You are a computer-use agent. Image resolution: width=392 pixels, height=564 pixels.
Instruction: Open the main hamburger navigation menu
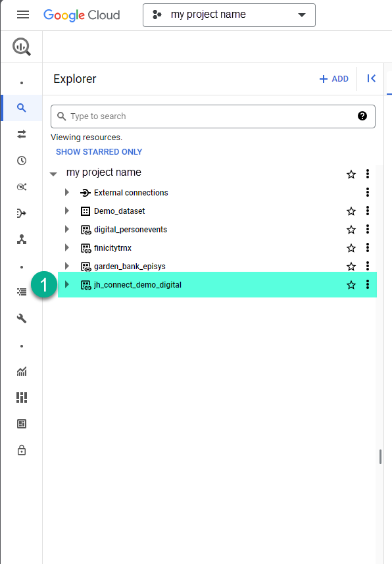[23, 14]
